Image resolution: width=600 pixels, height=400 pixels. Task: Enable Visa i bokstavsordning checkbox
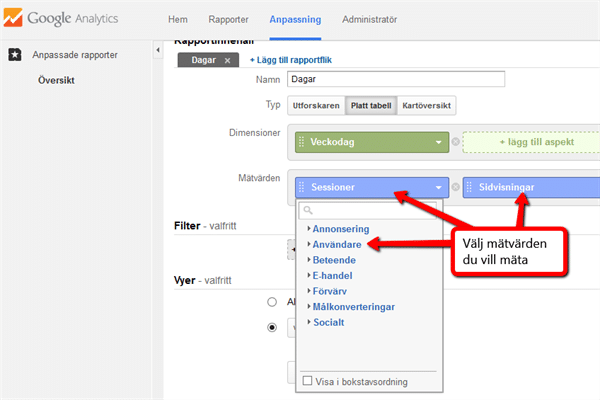[307, 381]
